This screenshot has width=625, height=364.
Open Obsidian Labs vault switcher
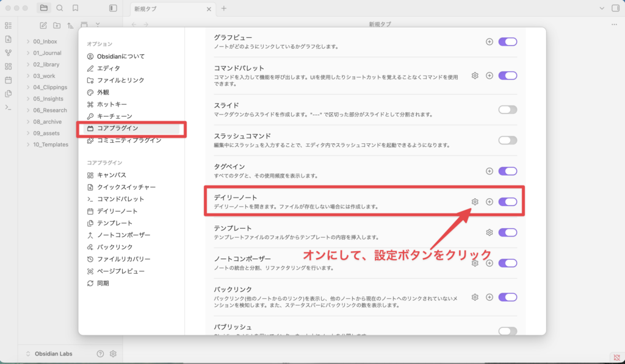pos(50,354)
